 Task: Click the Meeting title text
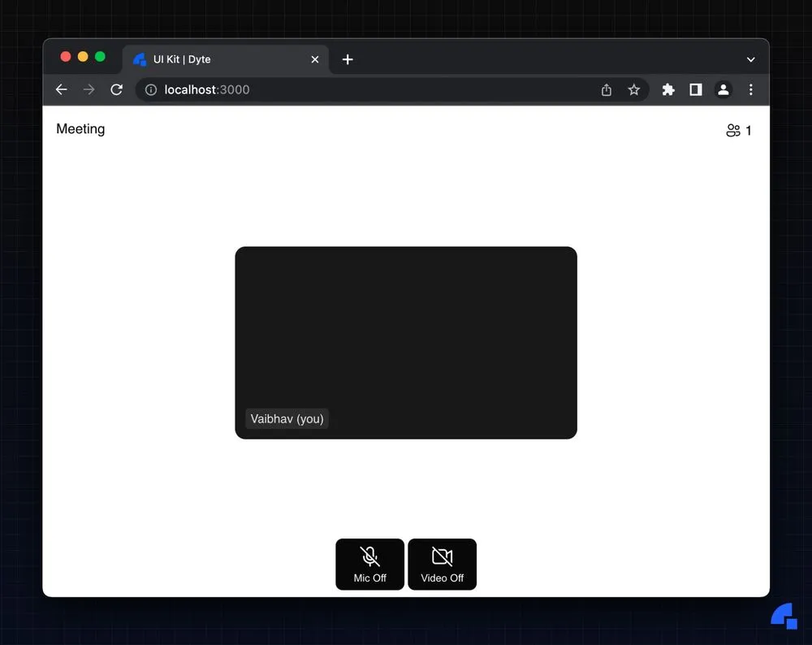[x=80, y=129]
